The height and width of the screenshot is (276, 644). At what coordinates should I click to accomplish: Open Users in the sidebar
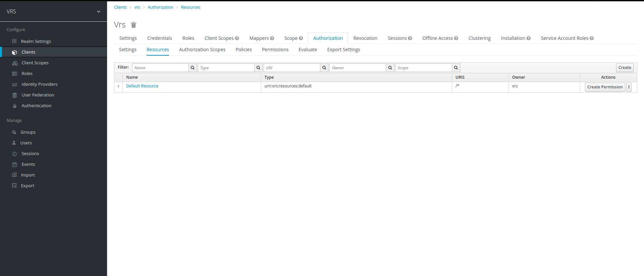tap(26, 143)
